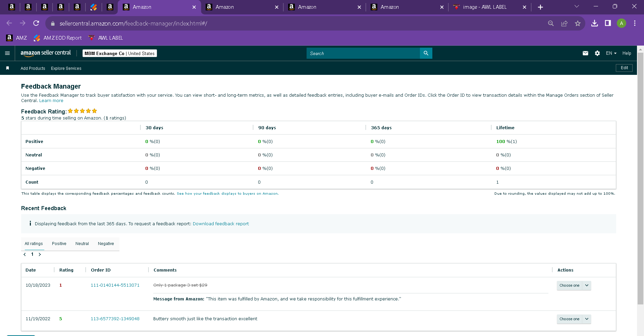Switch to the Negative feedback tab
The height and width of the screenshot is (336, 644).
coord(106,244)
